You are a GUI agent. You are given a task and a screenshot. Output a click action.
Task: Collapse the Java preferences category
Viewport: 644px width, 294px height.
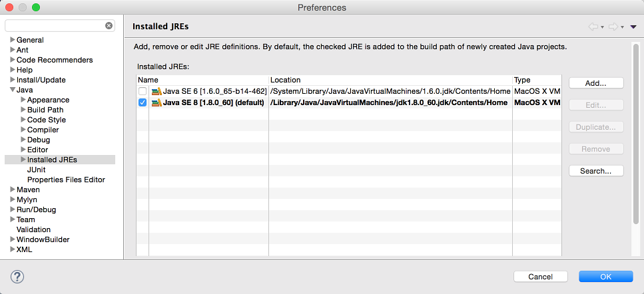[13, 90]
